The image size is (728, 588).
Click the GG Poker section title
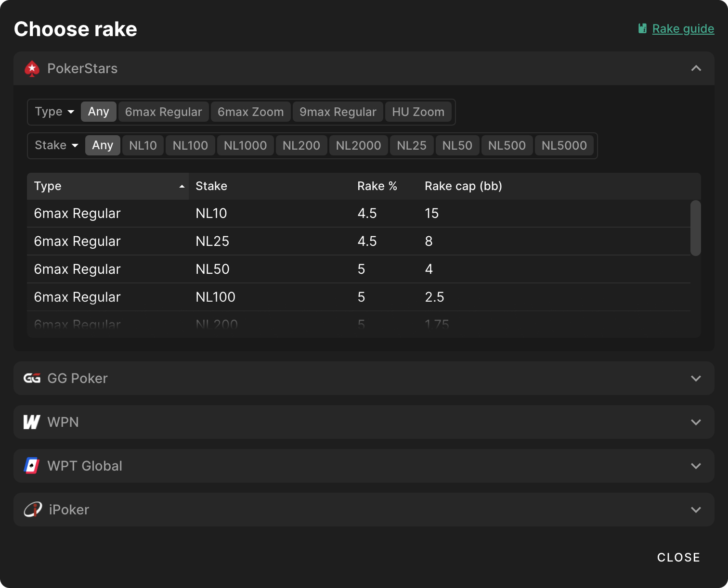78,378
